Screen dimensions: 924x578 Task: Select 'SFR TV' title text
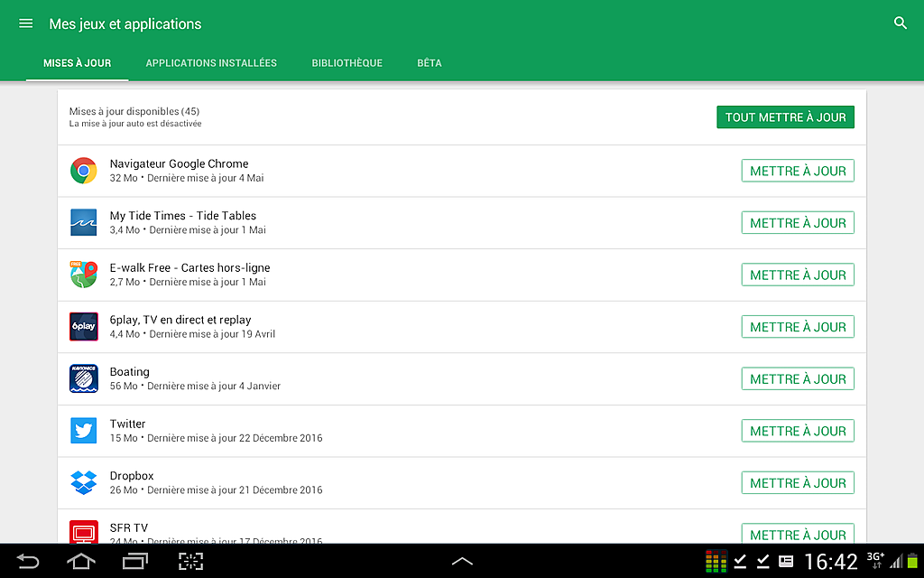point(128,527)
